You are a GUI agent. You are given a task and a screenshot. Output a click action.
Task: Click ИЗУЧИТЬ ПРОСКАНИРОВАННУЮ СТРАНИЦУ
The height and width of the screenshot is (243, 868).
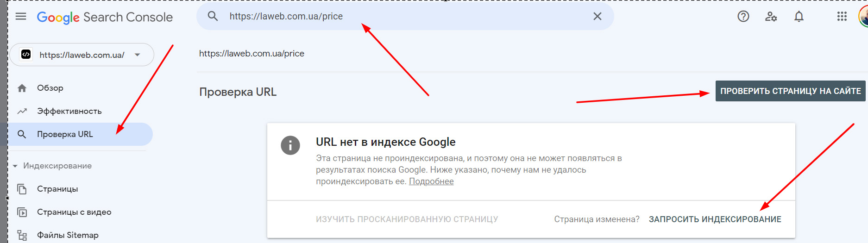click(407, 219)
